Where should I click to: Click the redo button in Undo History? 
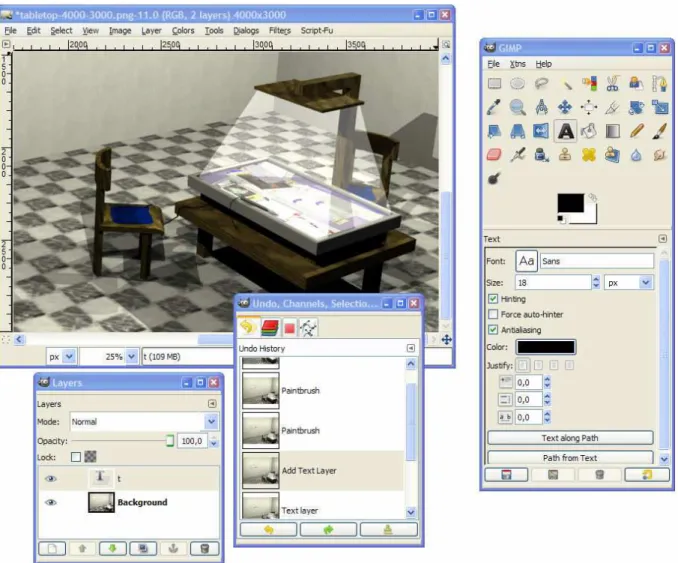(328, 530)
